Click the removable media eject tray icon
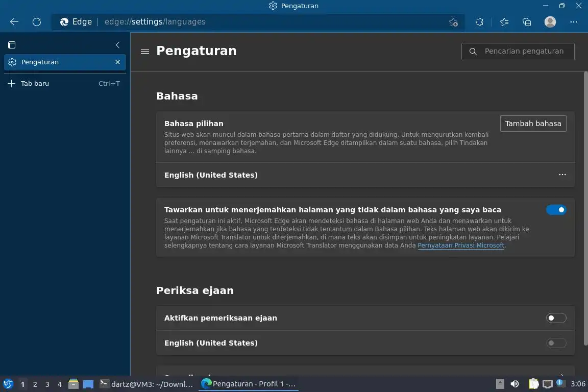The width and height of the screenshot is (588, 392). coord(500,384)
